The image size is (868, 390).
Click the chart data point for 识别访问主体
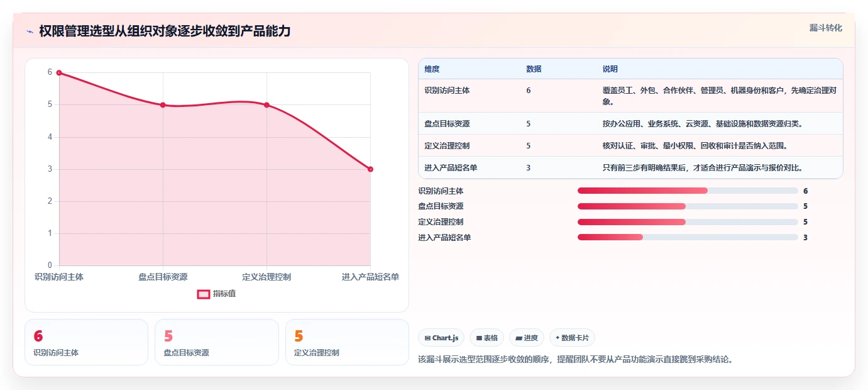click(59, 72)
